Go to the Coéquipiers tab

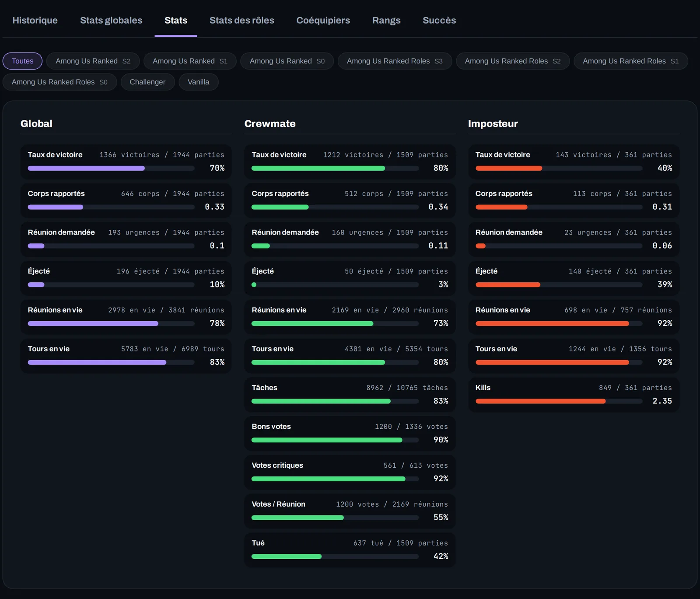[323, 20]
